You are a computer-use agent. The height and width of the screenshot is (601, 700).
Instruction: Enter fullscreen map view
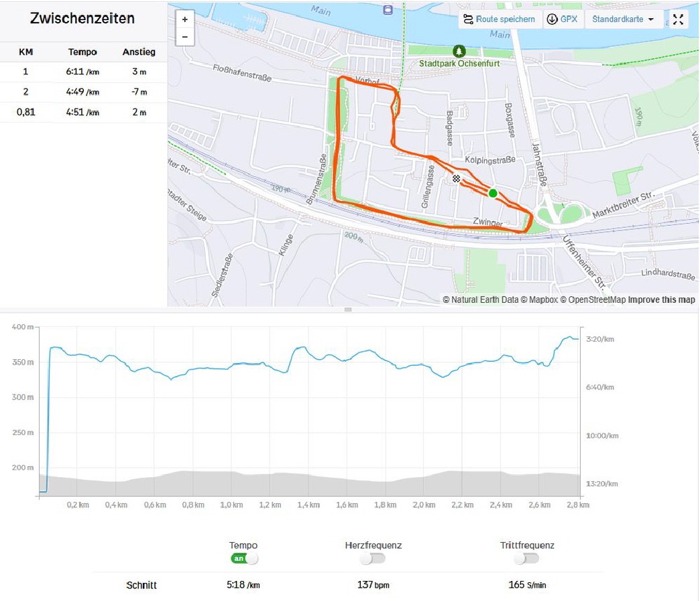pos(678,19)
